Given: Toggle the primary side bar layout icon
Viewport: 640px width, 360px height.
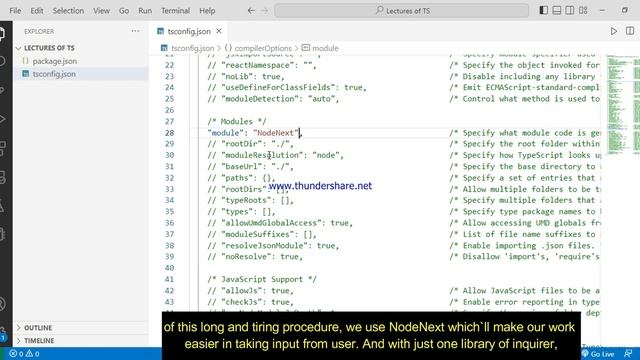Looking at the screenshot, I should [543, 10].
